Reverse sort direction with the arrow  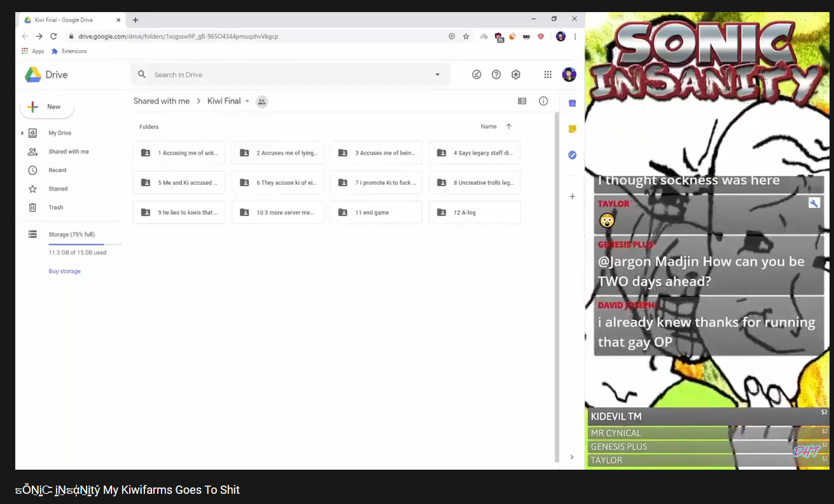pos(508,126)
